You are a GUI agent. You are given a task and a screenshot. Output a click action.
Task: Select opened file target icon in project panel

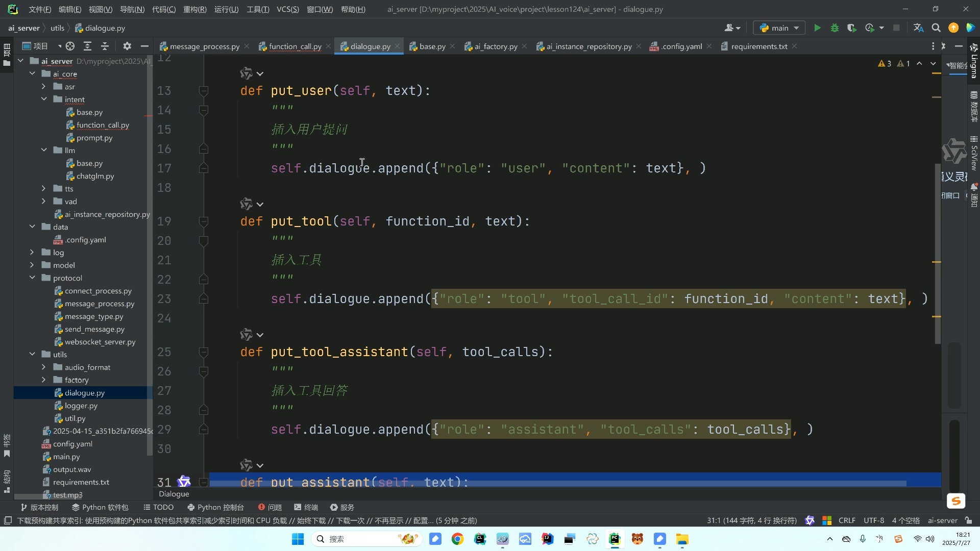pos(70,46)
